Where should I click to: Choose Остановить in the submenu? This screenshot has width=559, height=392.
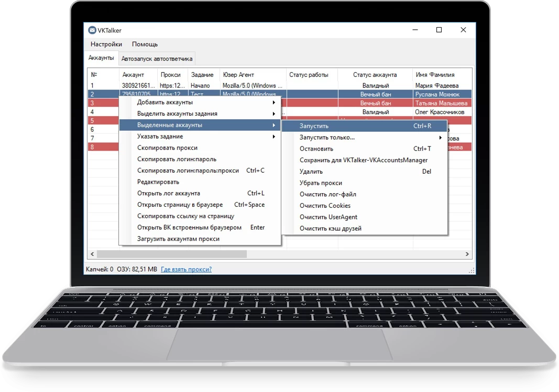(x=364, y=149)
